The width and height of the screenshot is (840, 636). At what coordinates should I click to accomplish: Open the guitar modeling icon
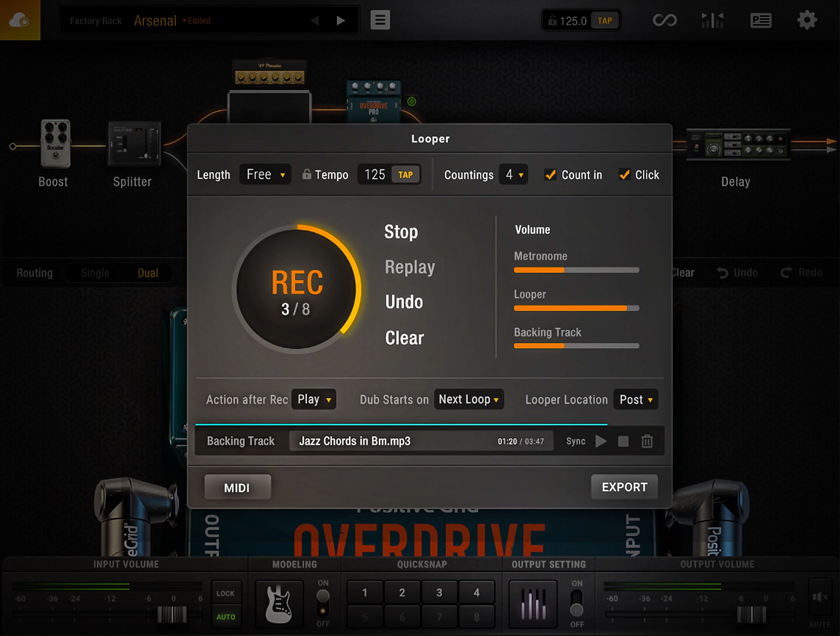coord(279,604)
